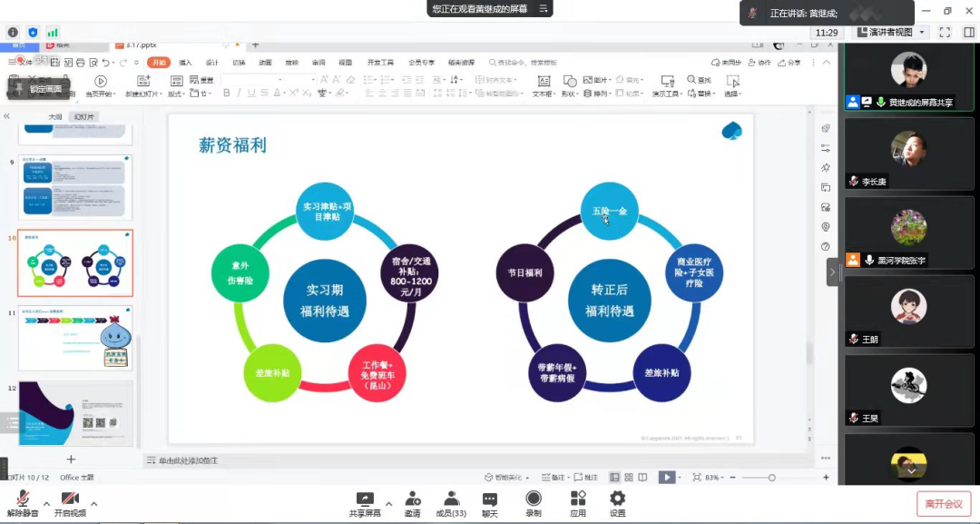Open the 邀请 invite icon
The height and width of the screenshot is (524, 980).
413,500
